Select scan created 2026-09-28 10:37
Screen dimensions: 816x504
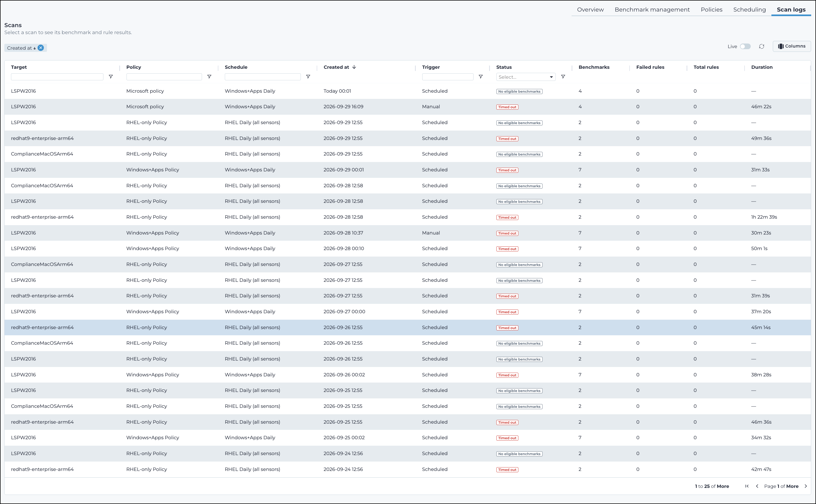tap(407, 233)
